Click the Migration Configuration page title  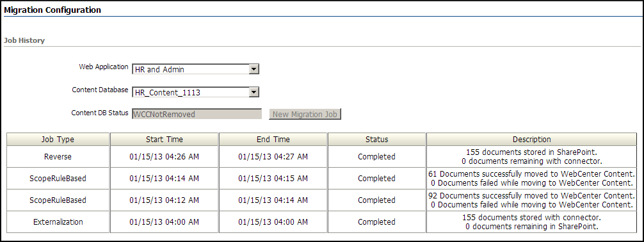pyautogui.click(x=52, y=10)
